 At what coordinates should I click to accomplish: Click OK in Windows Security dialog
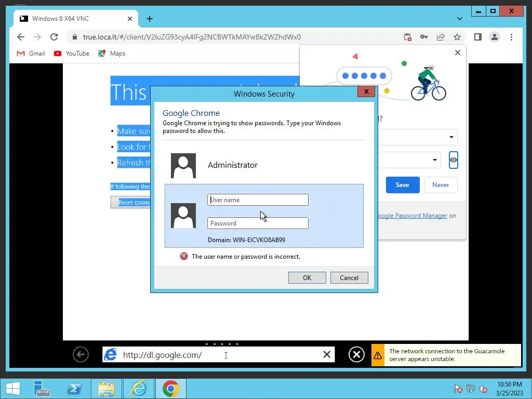pos(307,277)
